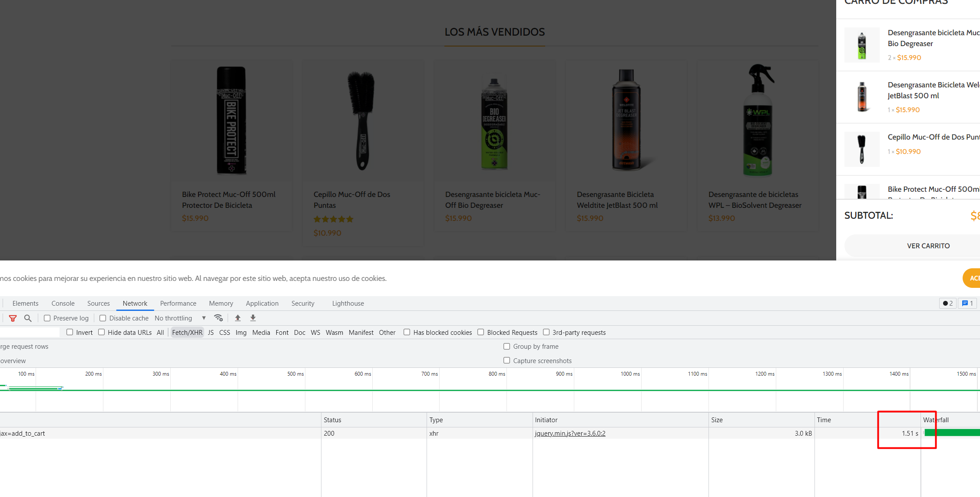Filter requests by Other

tap(387, 333)
